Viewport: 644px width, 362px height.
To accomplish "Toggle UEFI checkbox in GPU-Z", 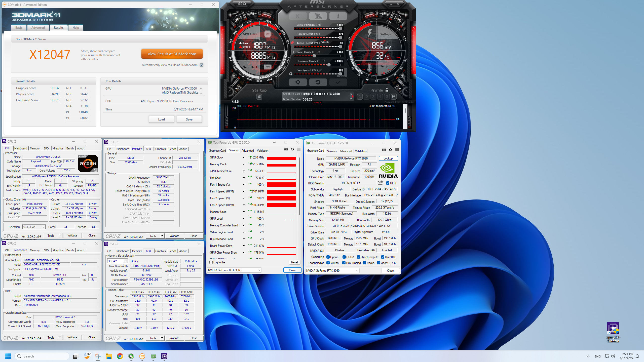I will tap(388, 183).
